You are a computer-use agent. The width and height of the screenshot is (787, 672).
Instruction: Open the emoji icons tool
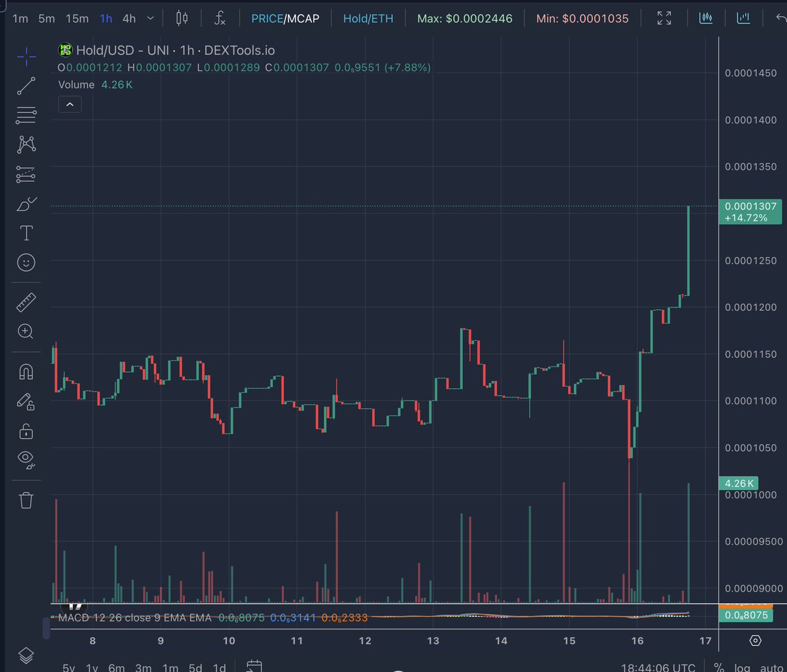pyautogui.click(x=26, y=262)
